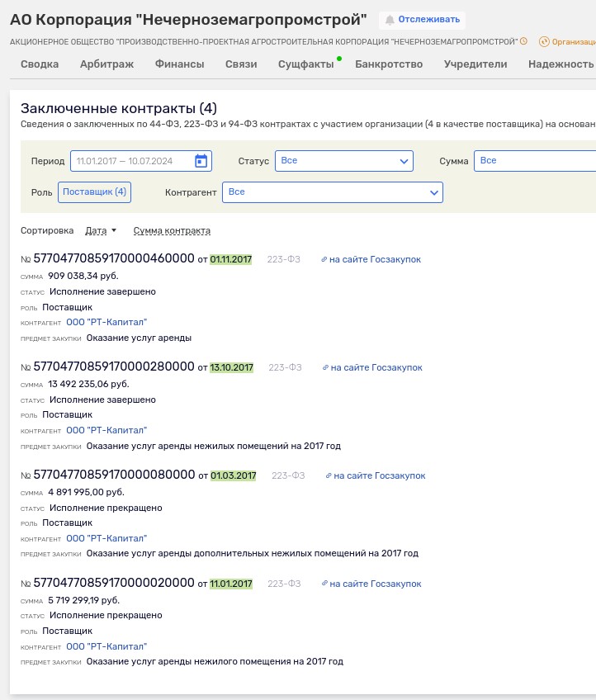Click the paperclip icon on the first Госзакупок link

(323, 258)
